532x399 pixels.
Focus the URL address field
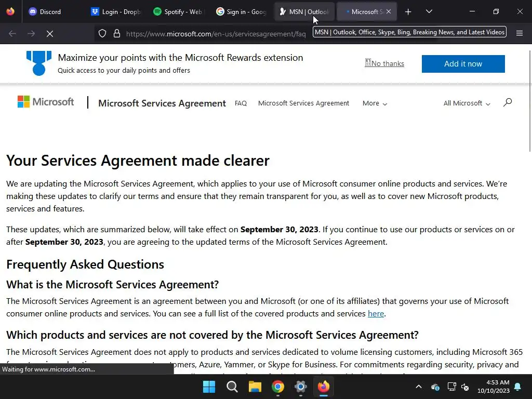(217, 34)
